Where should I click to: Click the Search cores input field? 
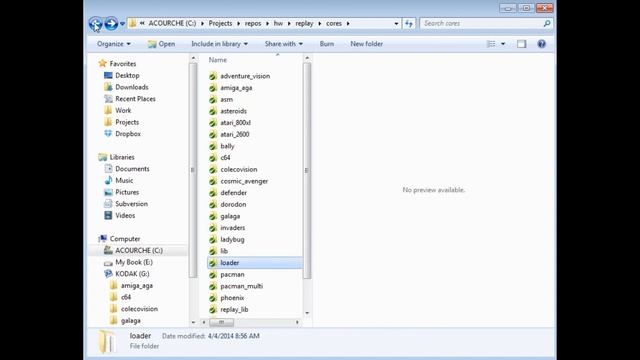(x=482, y=24)
